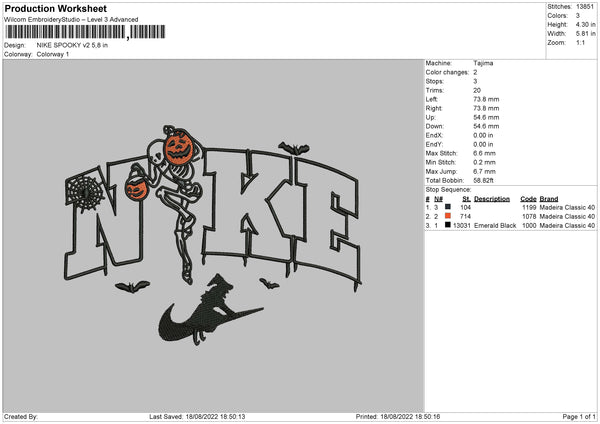
Task: Click the 'St.' column header
Action: 466,199
